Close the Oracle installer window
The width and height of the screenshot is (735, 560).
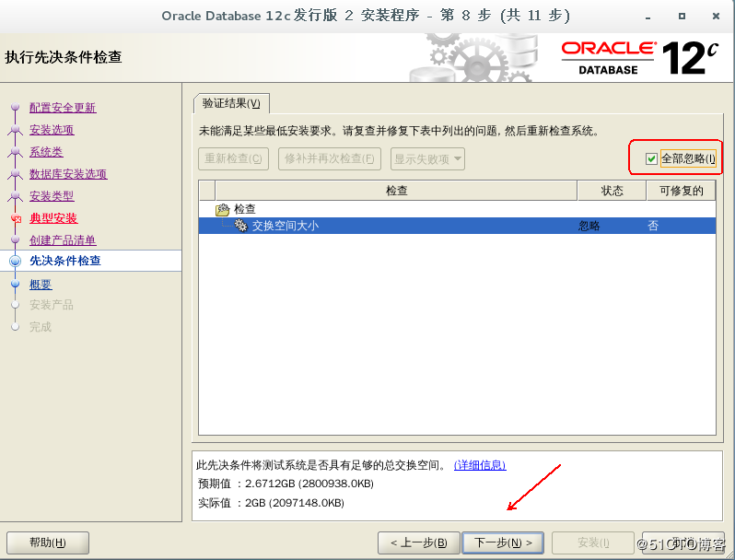pos(716,17)
